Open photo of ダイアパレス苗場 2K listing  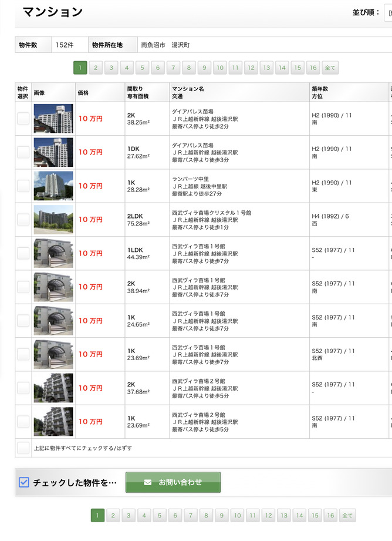click(x=53, y=119)
